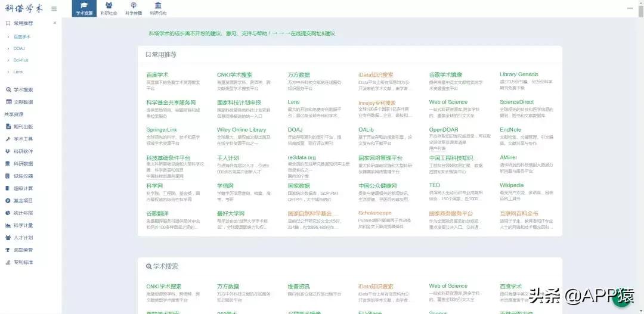The width and height of the screenshot is (644, 314).
Task: Toggle the hamburger sidebar menu icon
Action: [54, 8]
